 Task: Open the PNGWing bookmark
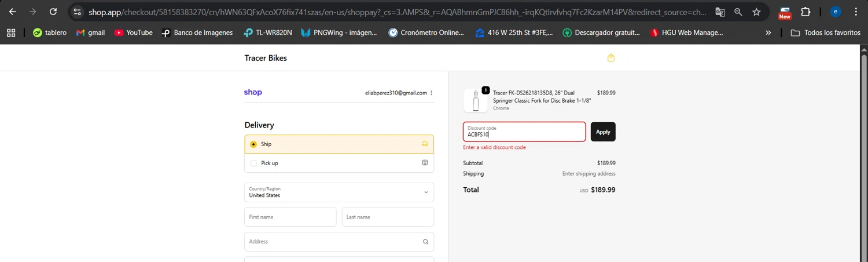click(339, 33)
